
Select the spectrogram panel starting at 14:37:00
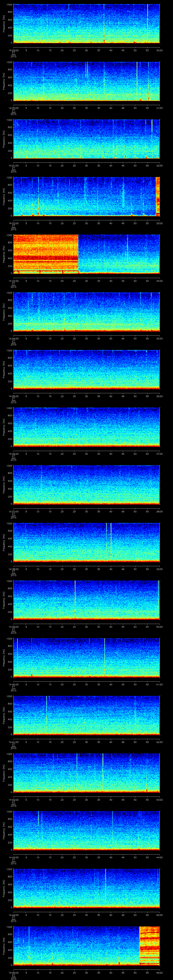click(x=86, y=485)
